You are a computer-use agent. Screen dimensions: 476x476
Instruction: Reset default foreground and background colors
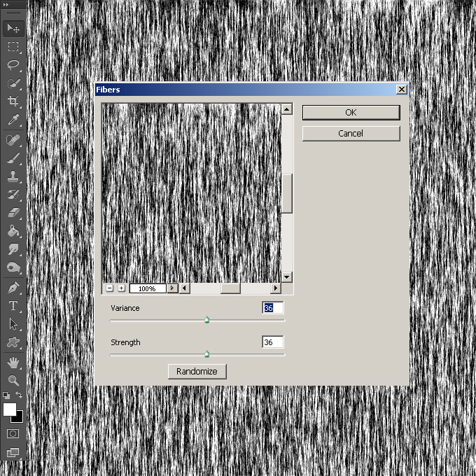click(x=6, y=395)
